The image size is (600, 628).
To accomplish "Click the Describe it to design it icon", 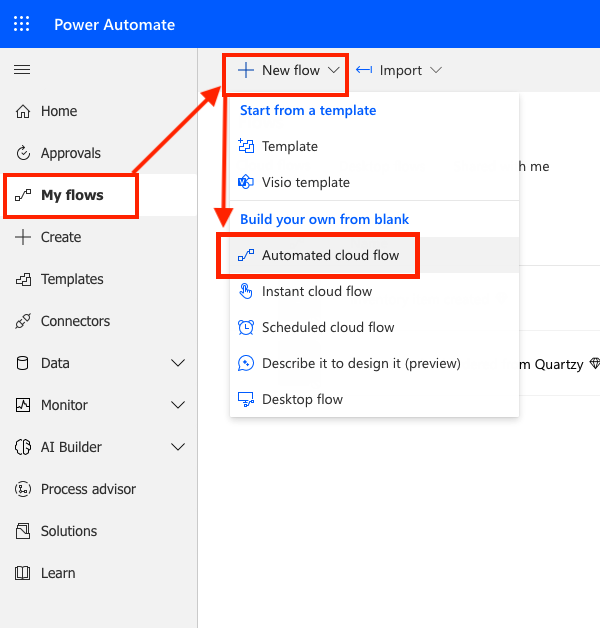I will coord(246,363).
